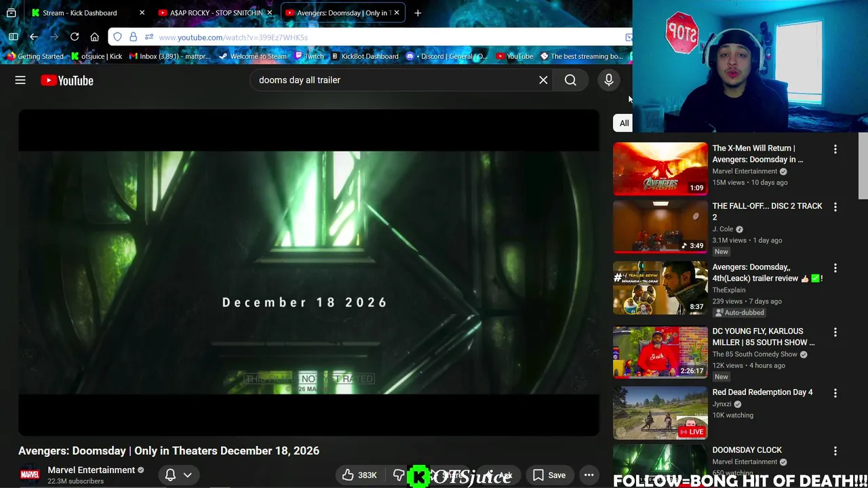Open X-Men Will Return thumbnail
The height and width of the screenshot is (488, 868).
tap(660, 169)
